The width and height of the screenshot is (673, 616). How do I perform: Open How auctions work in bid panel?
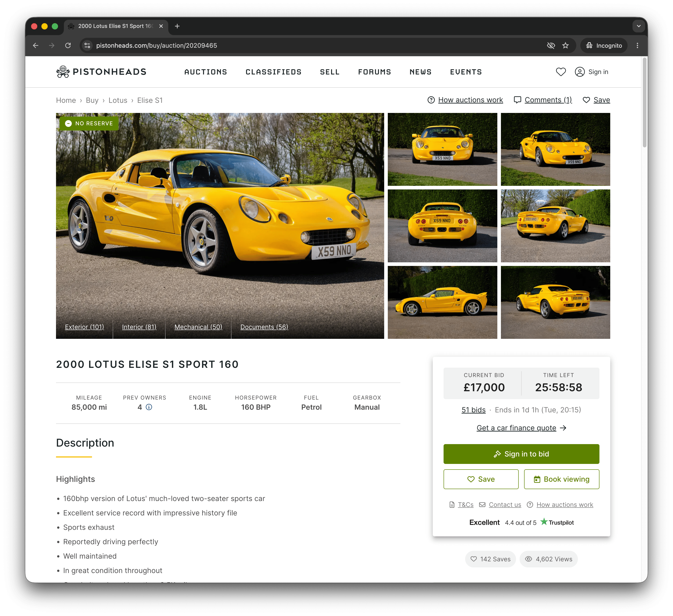(x=565, y=504)
